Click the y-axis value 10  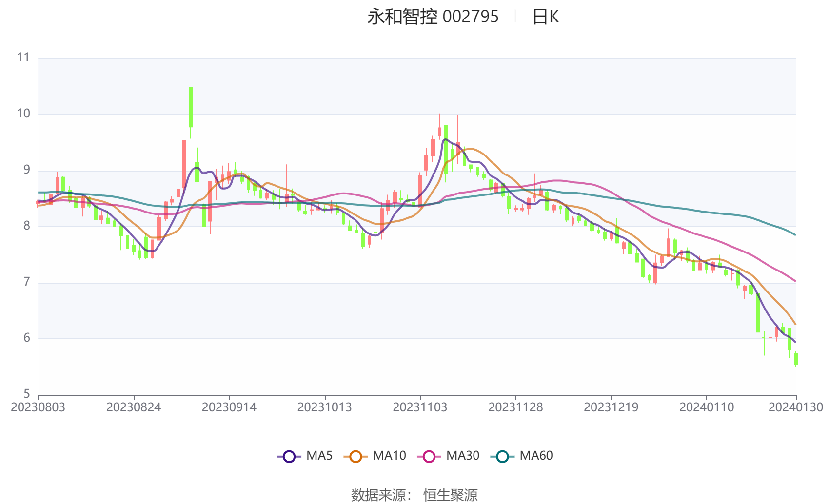(x=23, y=114)
